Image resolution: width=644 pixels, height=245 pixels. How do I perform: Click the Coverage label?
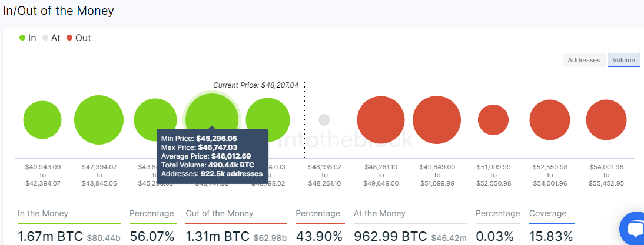(547, 213)
